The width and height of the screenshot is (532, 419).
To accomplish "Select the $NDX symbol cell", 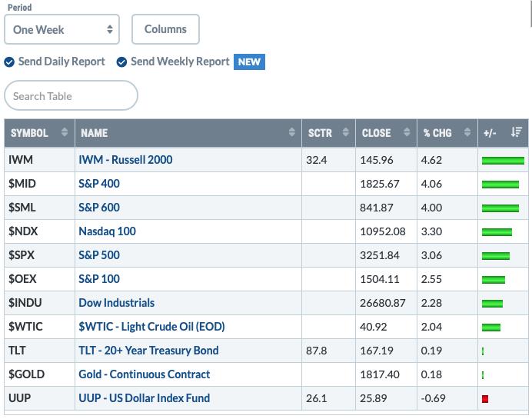I will pos(39,231).
